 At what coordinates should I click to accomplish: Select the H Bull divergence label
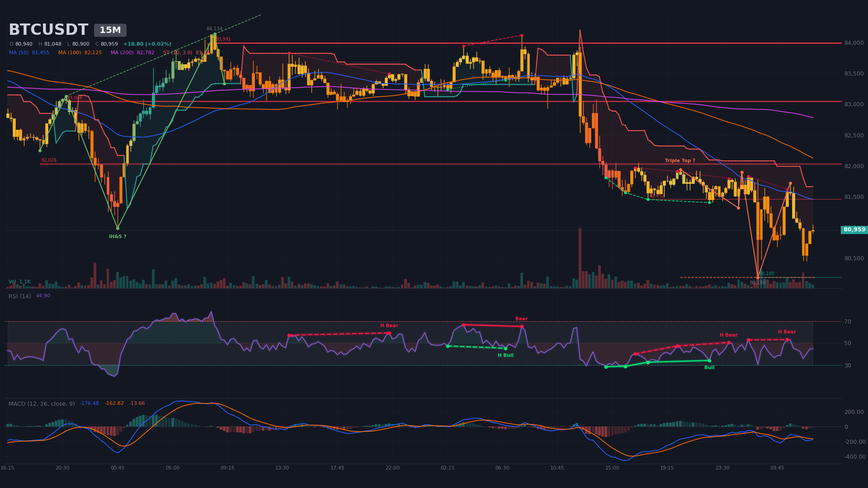tap(506, 355)
